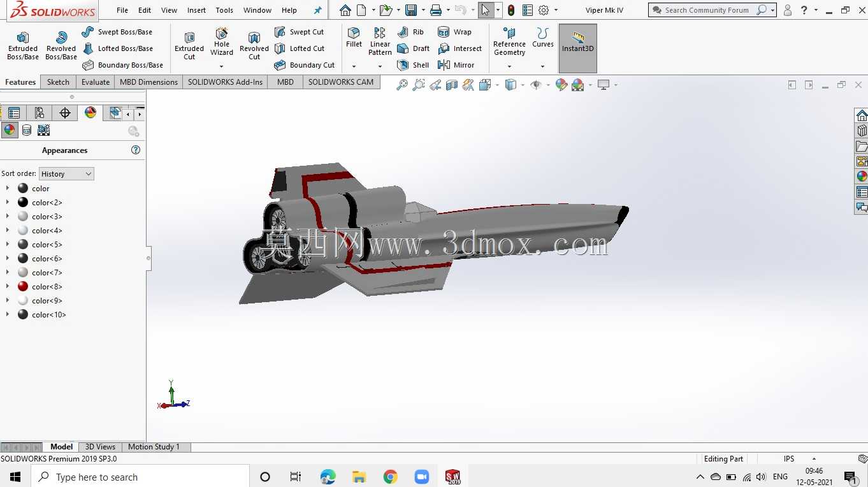Toggle the decals filter button in the Appearances panel
Image resolution: width=868 pixels, height=487 pixels.
(x=27, y=130)
